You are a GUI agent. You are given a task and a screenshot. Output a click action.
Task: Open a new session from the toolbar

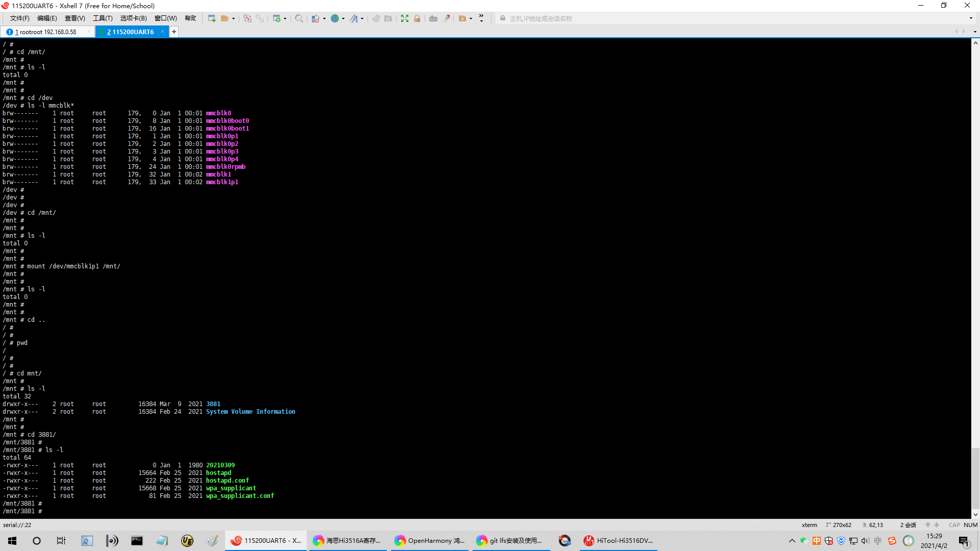[x=211, y=18]
